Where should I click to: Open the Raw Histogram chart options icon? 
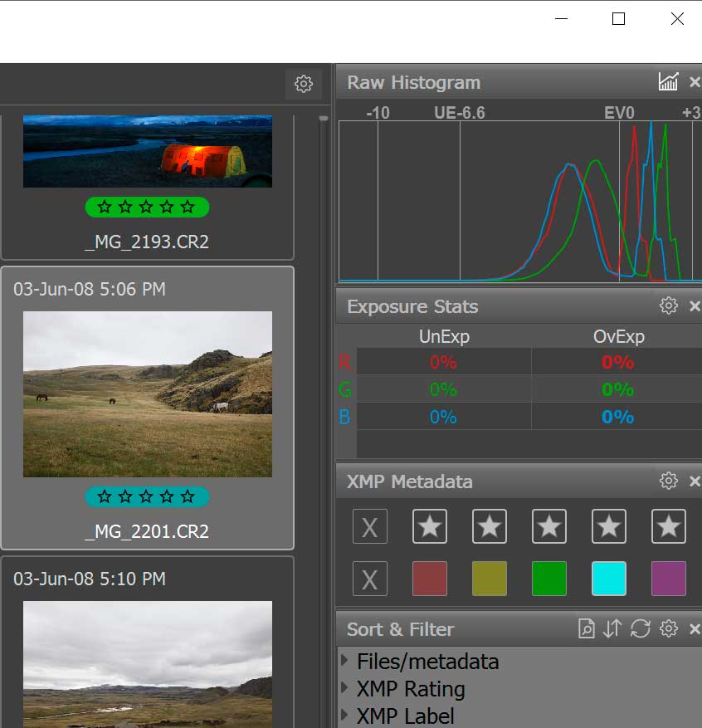pyautogui.click(x=668, y=81)
